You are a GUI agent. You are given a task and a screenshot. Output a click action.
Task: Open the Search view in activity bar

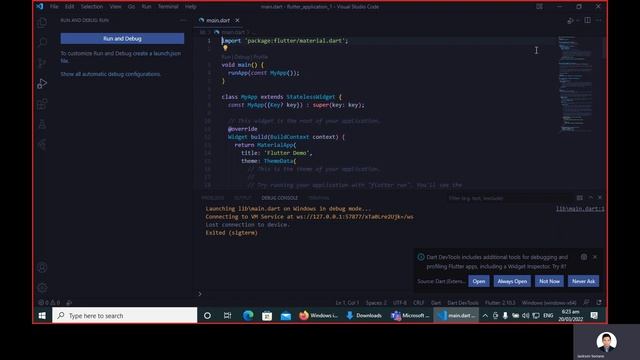[x=42, y=42]
